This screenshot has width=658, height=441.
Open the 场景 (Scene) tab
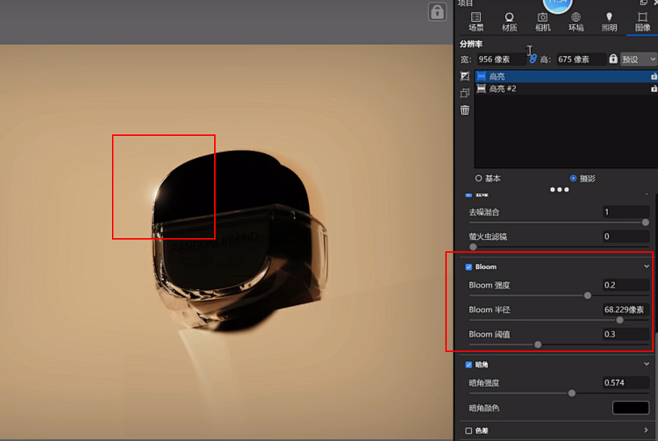(x=475, y=21)
